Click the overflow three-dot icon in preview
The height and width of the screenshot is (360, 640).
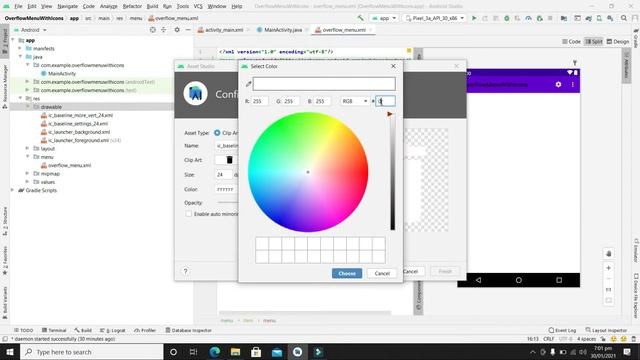572,84
